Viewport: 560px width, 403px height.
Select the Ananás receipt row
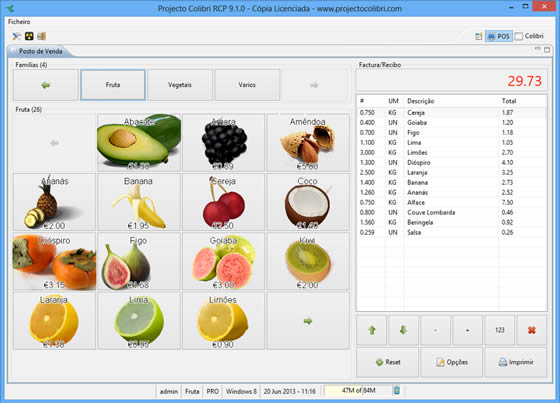(x=451, y=193)
